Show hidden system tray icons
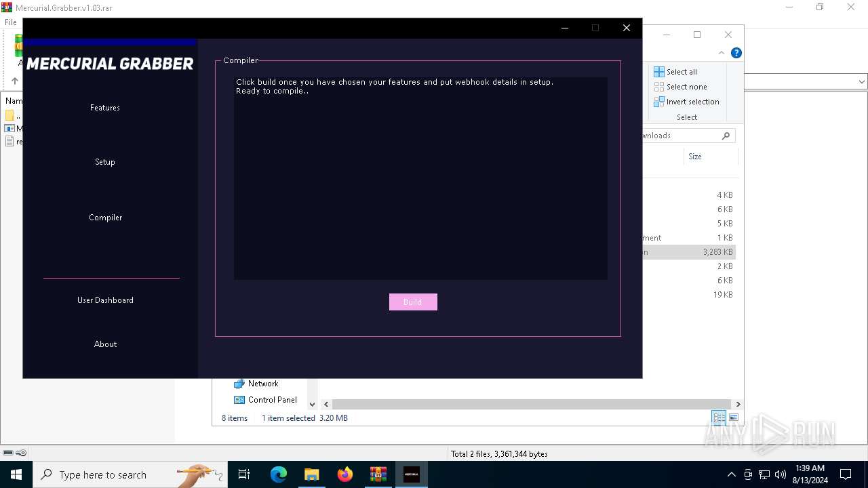The image size is (868, 488). point(731,474)
